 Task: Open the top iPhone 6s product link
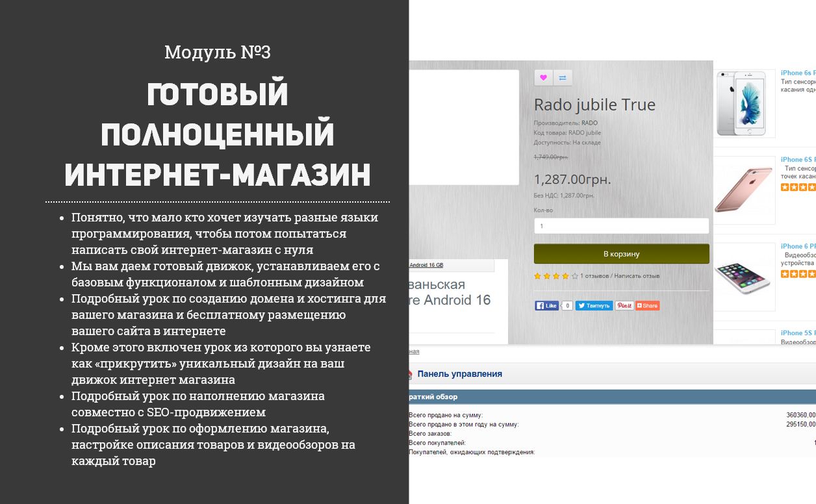[798, 73]
